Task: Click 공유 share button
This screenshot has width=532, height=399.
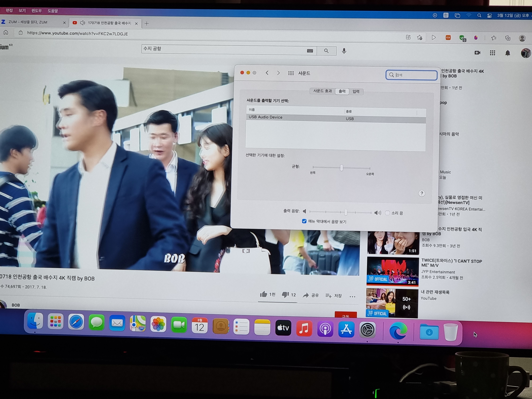Action: (x=311, y=295)
